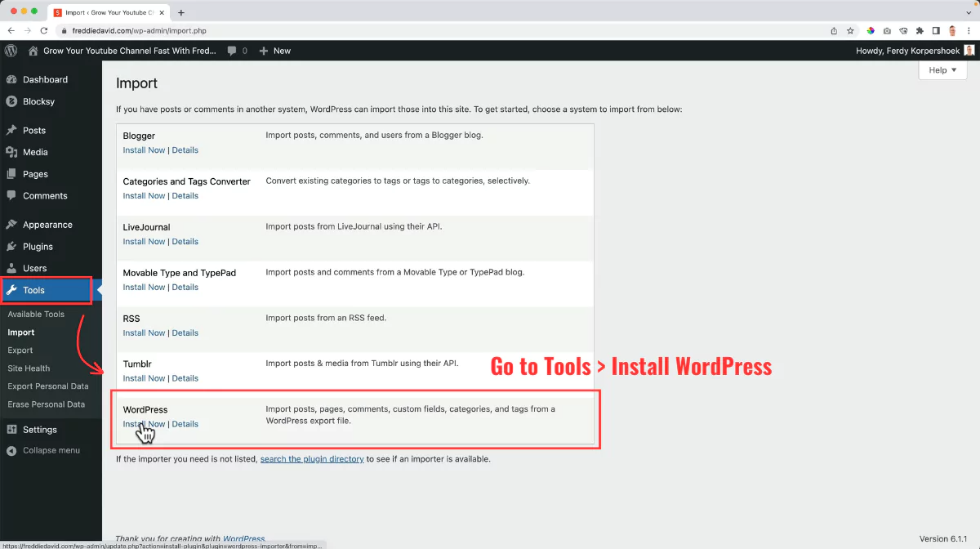The image size is (980, 549).
Task: Open Appearance using its paintbrush icon
Action: [x=14, y=224]
